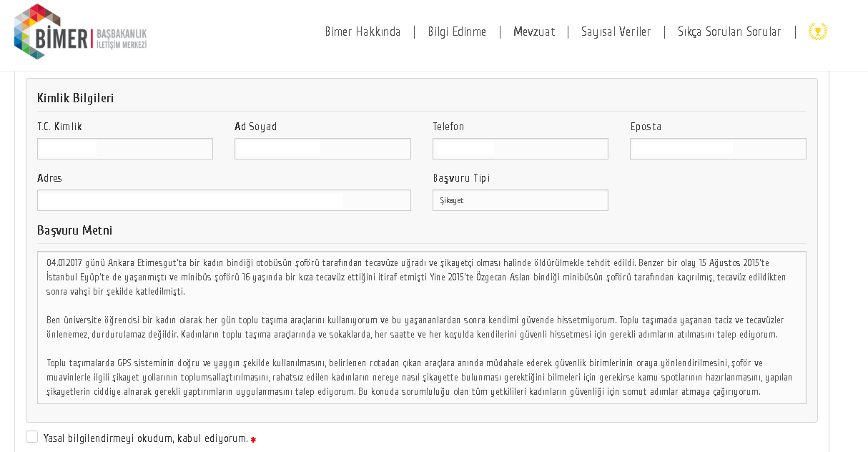Click the colorful BIMER cube logo
868x452 pixels.
point(36,31)
